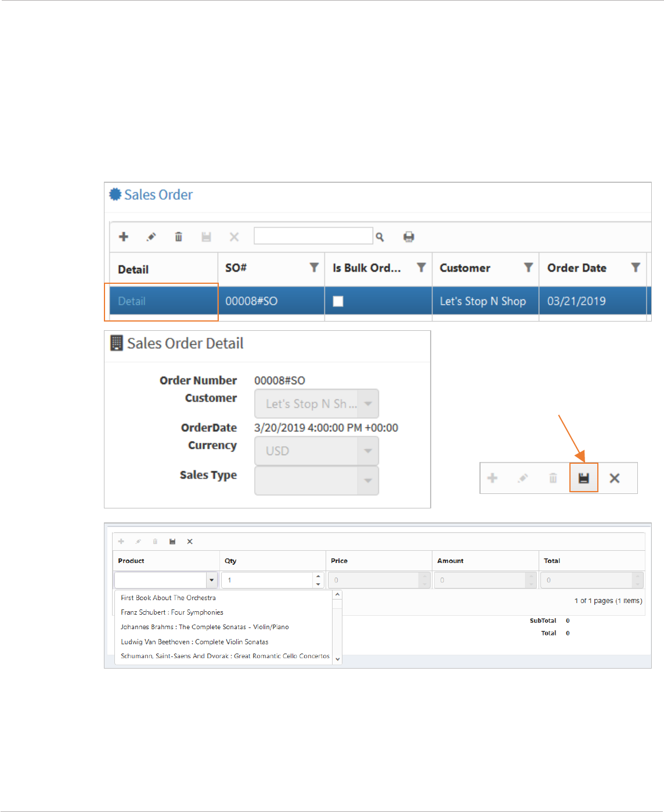Select the 00008#SO cell
This screenshot has height=812, width=664.
point(271,301)
